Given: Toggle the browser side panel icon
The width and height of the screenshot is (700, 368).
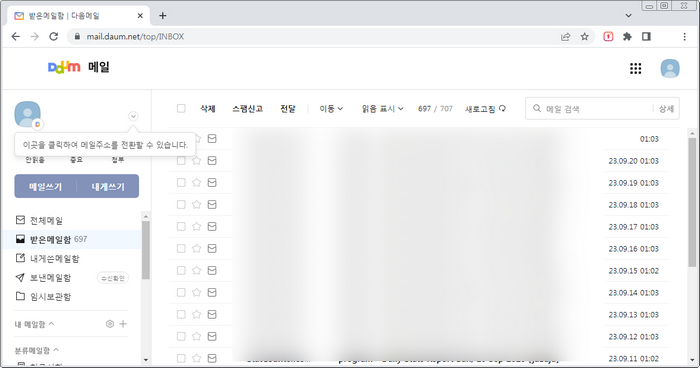Looking at the screenshot, I should 646,37.
